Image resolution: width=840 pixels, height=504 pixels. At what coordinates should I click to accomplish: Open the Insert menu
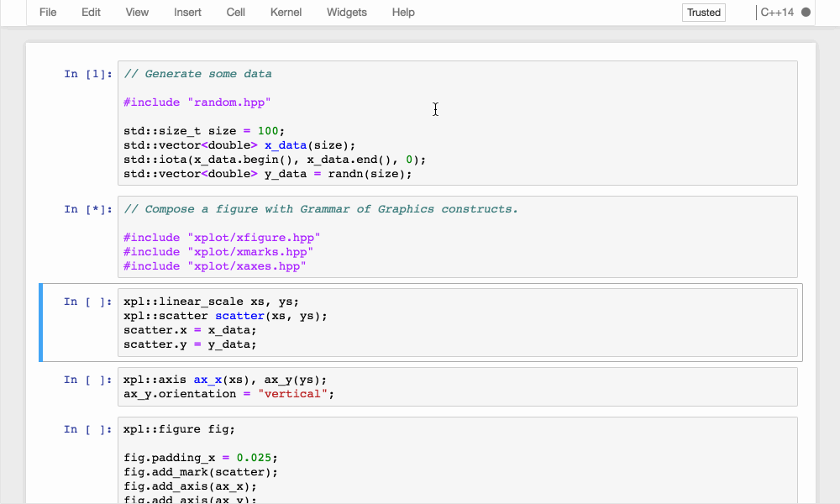coord(187,13)
